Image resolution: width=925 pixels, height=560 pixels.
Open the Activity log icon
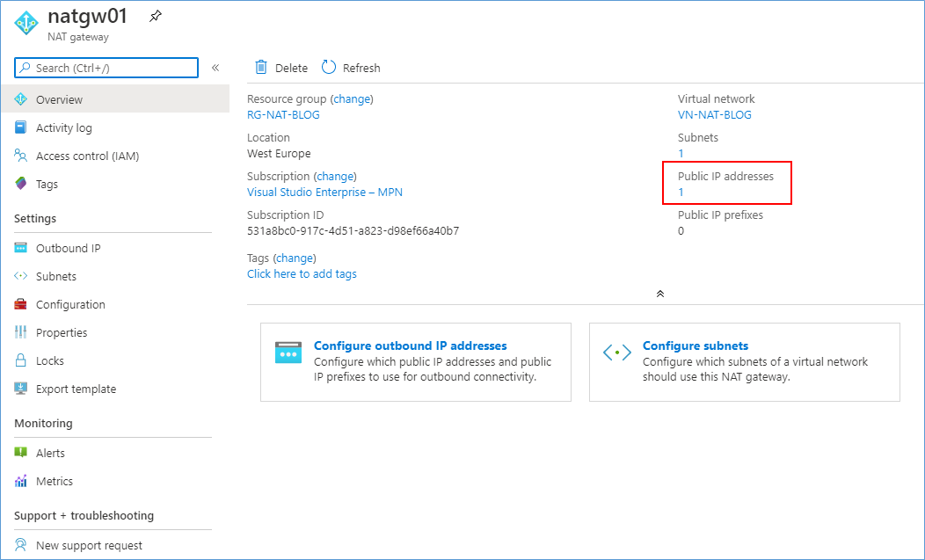pyautogui.click(x=20, y=127)
